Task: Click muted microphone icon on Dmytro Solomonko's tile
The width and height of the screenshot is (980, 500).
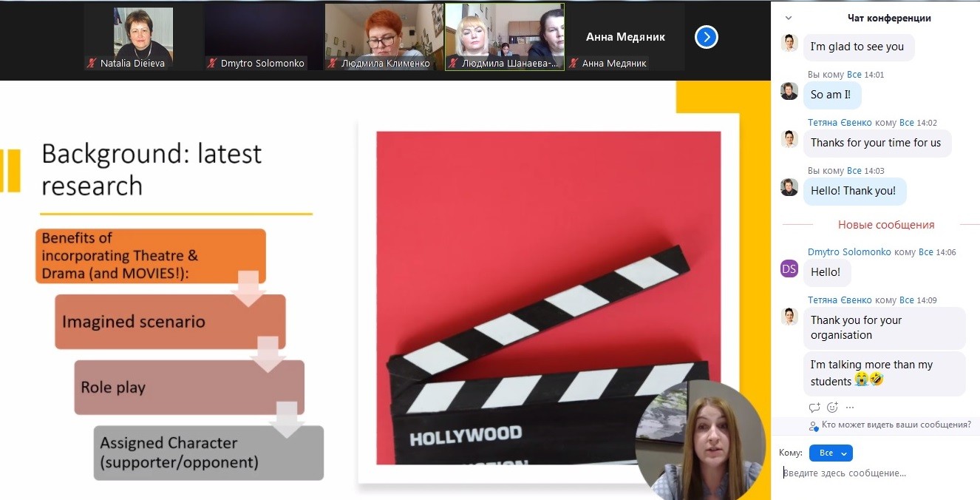Action: pos(212,64)
